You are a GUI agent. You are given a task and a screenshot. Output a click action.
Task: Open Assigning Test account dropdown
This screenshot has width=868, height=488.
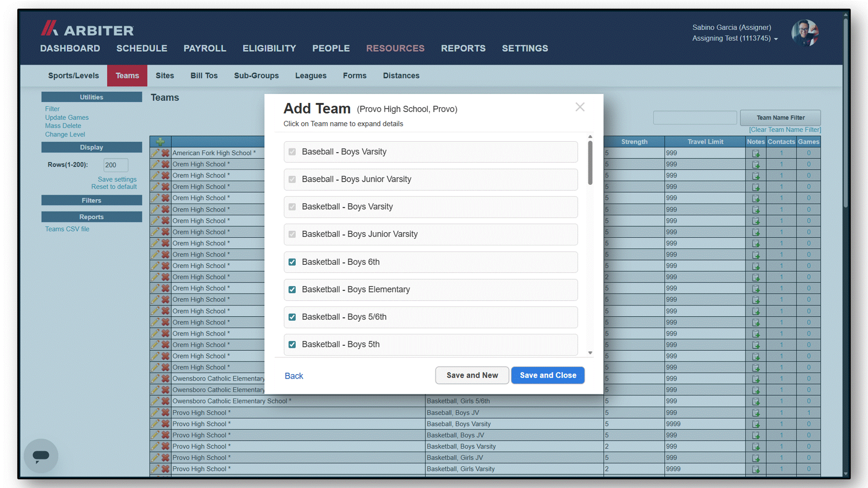tap(735, 38)
